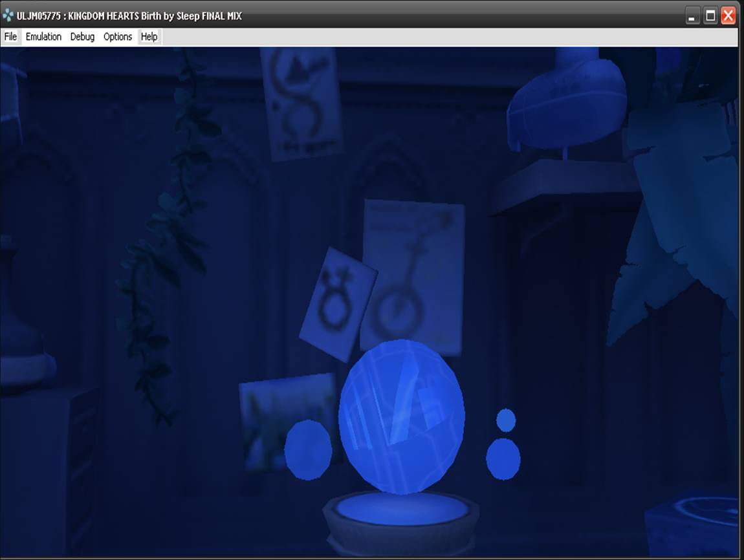744x560 pixels.
Task: Click the tilted card with ring symbol
Action: coord(338,304)
